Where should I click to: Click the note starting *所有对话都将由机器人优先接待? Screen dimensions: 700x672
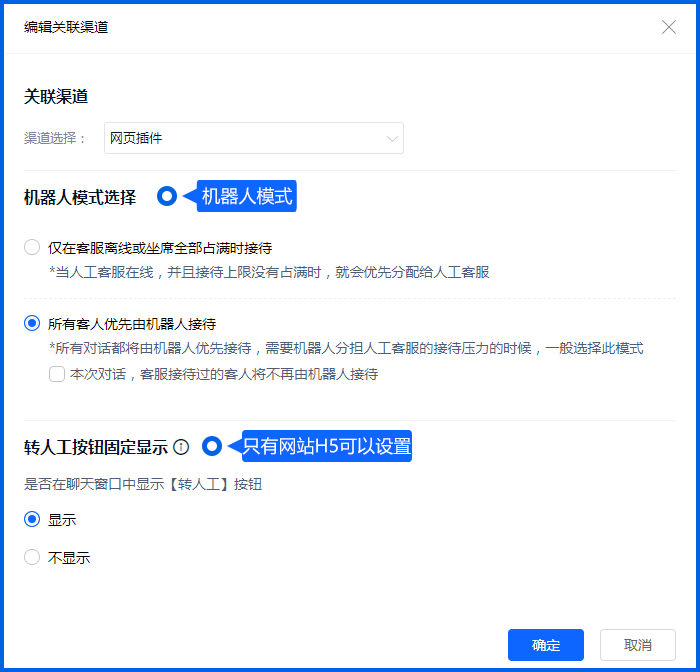346,348
